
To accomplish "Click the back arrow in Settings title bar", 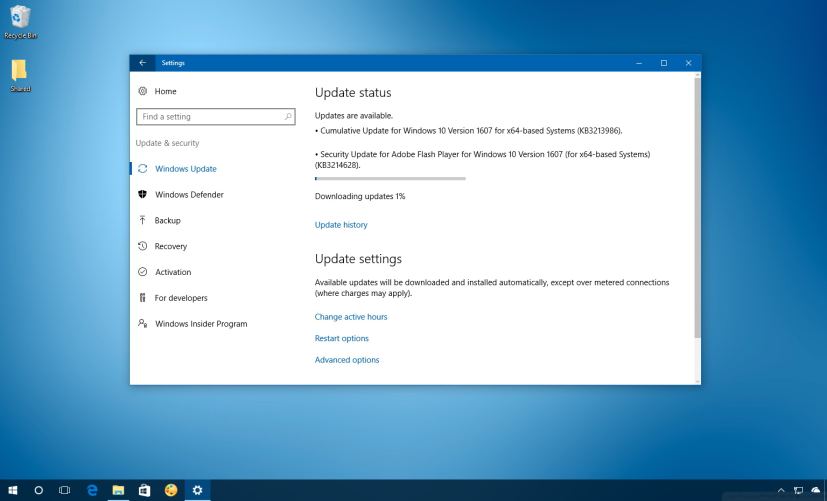I will (142, 63).
